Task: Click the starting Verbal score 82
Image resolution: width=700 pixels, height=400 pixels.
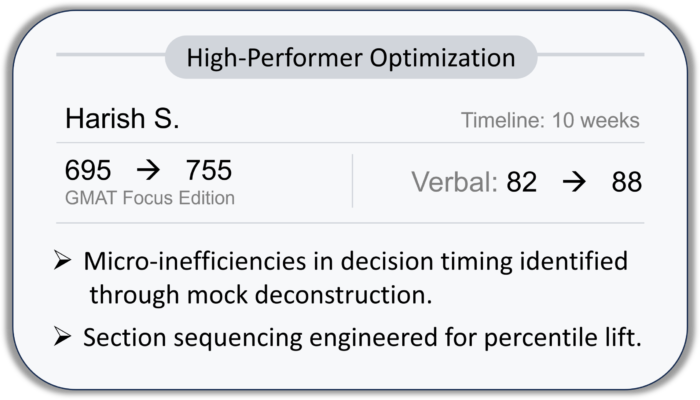Action: pyautogui.click(x=520, y=183)
